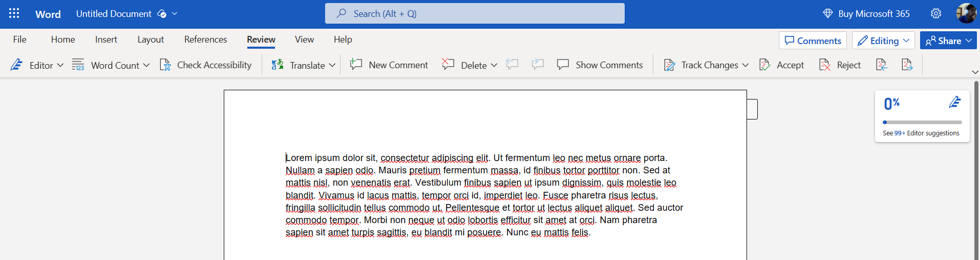Click the Reject label
This screenshot has width=980, height=260.
849,65
